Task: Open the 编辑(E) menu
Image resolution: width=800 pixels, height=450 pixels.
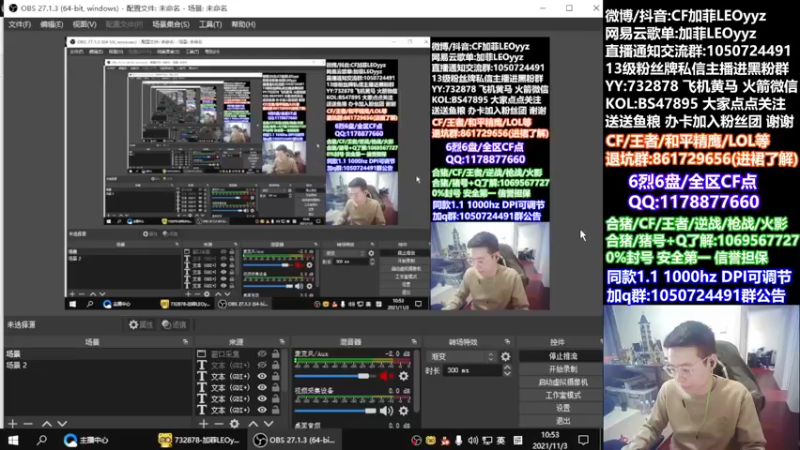Action: click(x=52, y=24)
